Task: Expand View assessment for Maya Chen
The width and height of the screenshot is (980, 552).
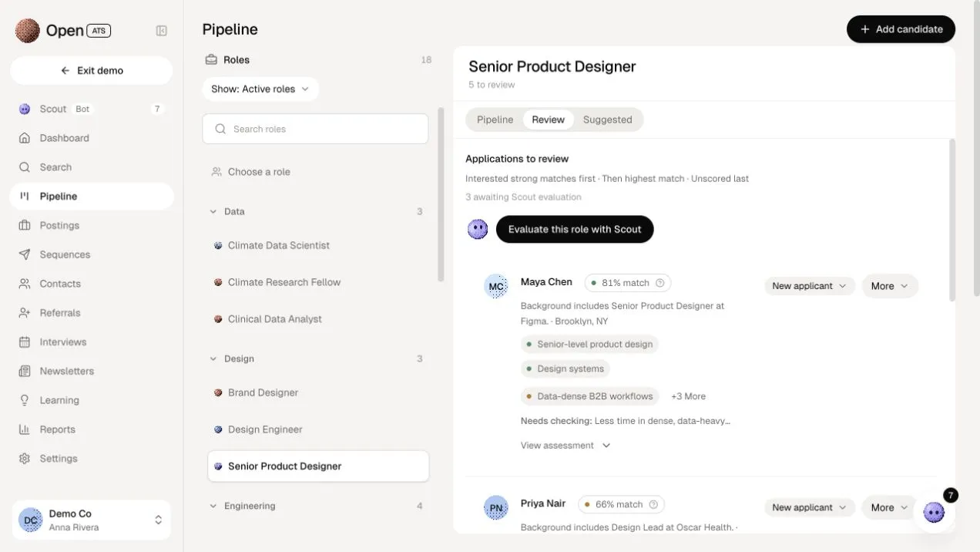Action: (x=566, y=446)
